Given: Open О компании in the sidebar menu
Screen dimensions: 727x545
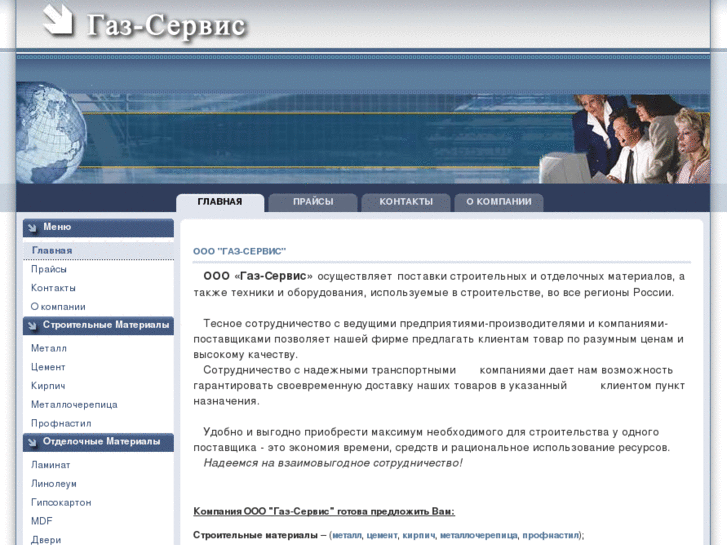Looking at the screenshot, I should [x=58, y=307].
